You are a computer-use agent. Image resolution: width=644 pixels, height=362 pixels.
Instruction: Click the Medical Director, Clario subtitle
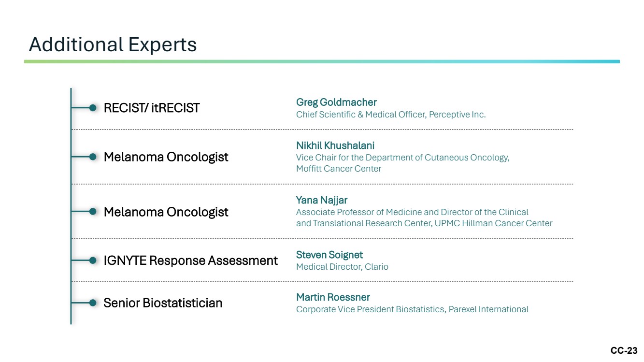(342, 267)
